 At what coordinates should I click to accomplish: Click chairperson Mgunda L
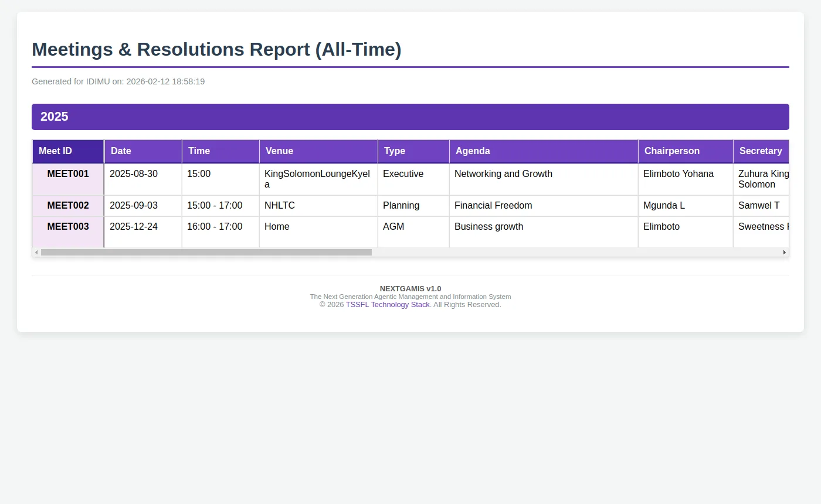point(664,206)
